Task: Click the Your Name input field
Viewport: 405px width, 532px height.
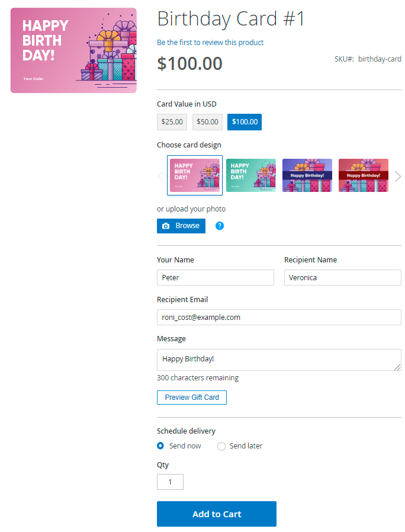Action: pos(216,277)
